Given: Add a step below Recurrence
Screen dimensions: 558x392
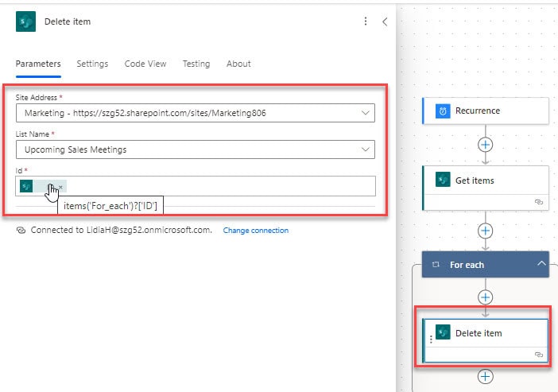Looking at the screenshot, I should click(486, 145).
